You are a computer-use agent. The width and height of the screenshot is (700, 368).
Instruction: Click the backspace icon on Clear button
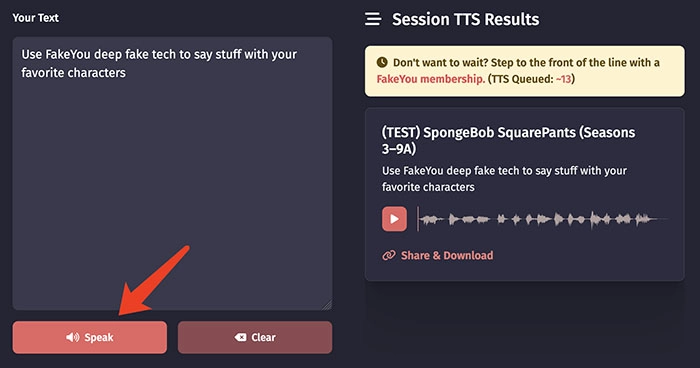click(x=241, y=337)
